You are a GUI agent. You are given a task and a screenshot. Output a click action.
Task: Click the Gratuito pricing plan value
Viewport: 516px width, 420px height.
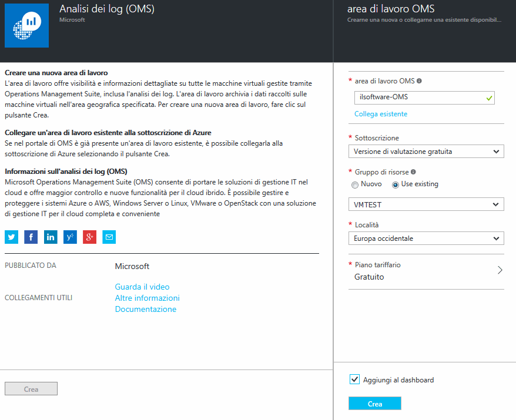click(x=369, y=277)
